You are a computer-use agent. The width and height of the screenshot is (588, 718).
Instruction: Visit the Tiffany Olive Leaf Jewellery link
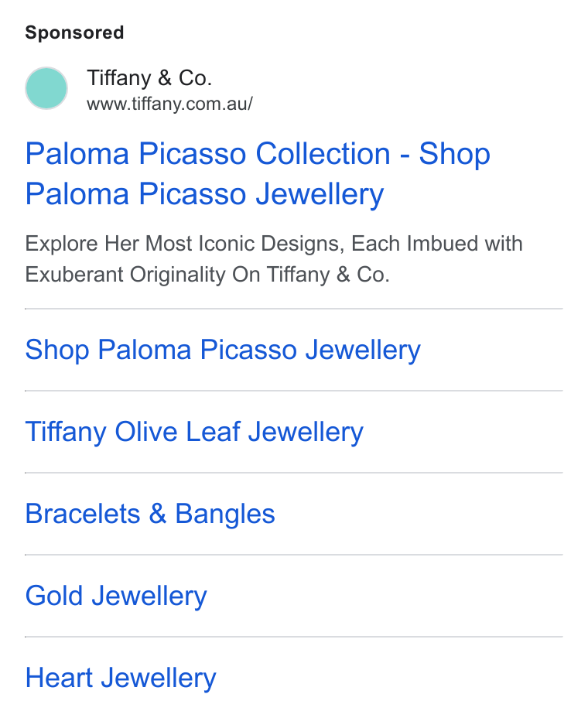click(x=194, y=432)
